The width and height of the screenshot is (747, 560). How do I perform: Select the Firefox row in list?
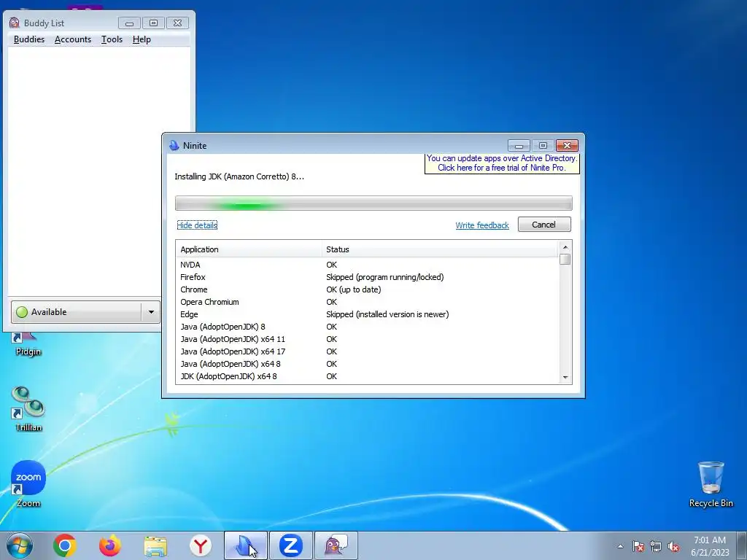(367, 277)
